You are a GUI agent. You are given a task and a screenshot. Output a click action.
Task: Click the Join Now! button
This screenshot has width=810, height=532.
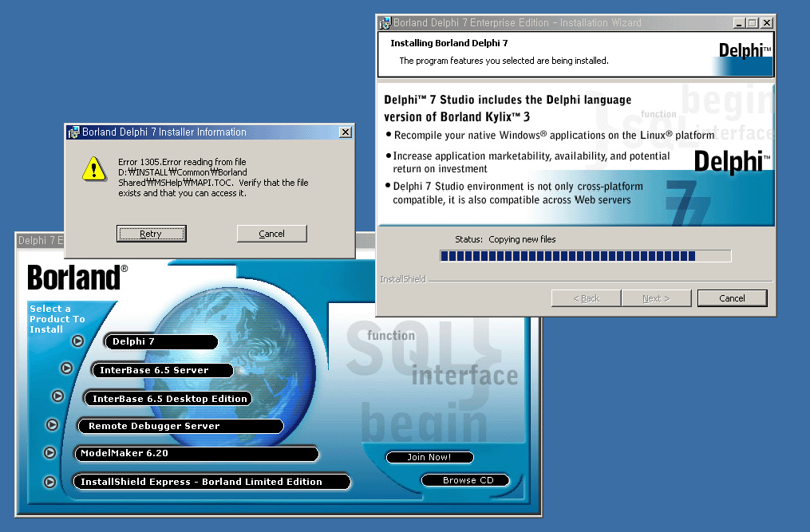pos(429,457)
